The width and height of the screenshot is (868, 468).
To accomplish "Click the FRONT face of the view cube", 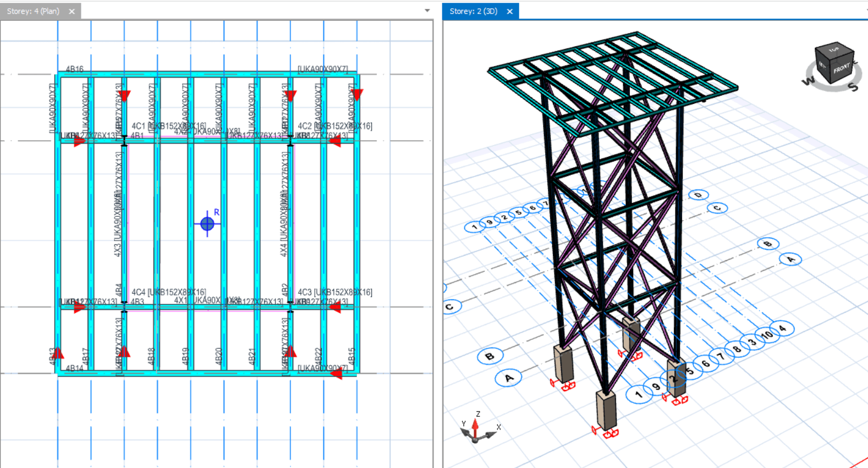I will pos(842,68).
